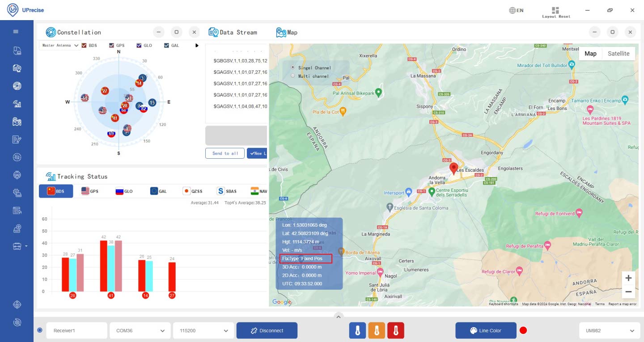Screen dimensions: 644x342
Task: Click the red line color swatch
Action: (523, 331)
